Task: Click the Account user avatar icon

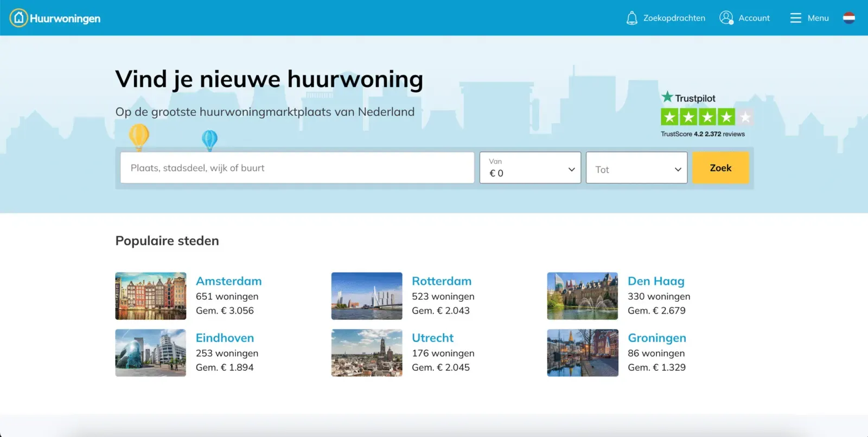Action: [726, 18]
